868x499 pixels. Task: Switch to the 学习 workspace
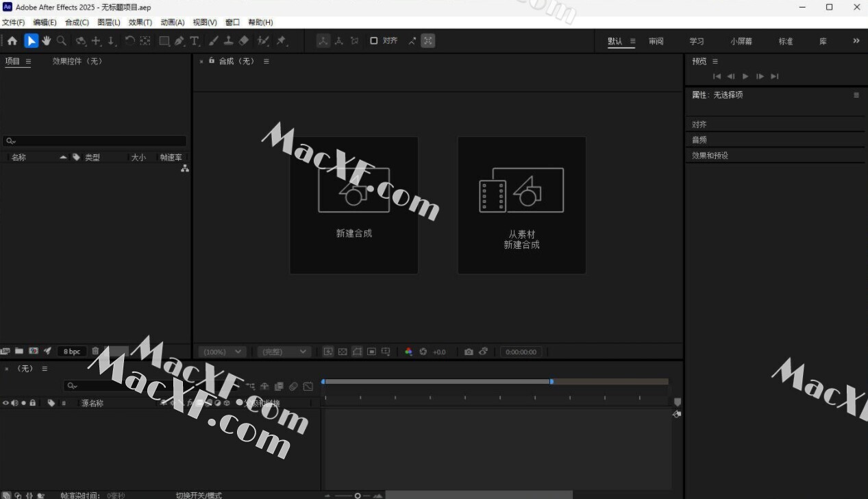(697, 41)
